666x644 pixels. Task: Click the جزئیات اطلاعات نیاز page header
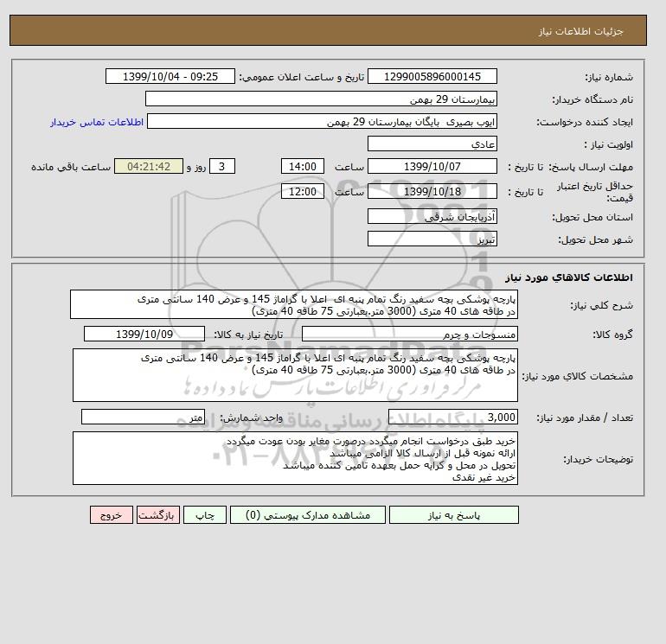click(580, 31)
